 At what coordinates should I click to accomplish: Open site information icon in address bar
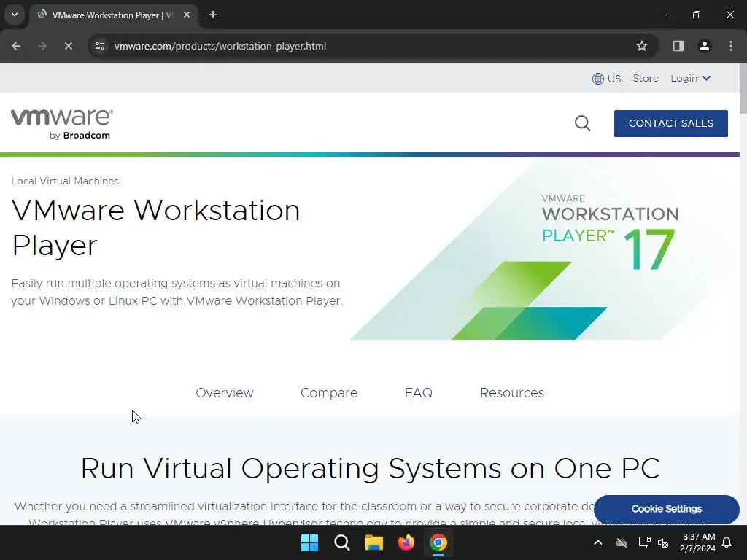(x=100, y=46)
